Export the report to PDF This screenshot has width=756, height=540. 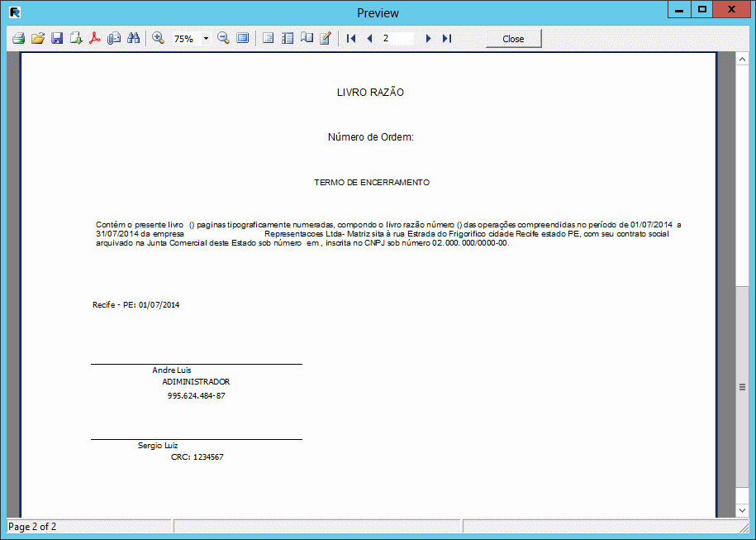click(x=95, y=38)
